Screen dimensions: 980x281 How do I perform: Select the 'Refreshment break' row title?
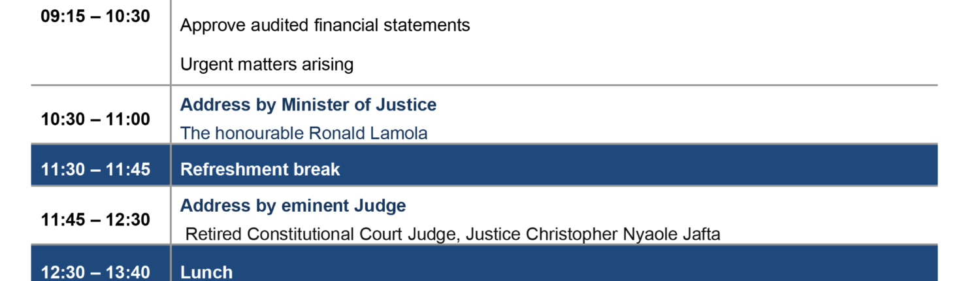click(260, 169)
